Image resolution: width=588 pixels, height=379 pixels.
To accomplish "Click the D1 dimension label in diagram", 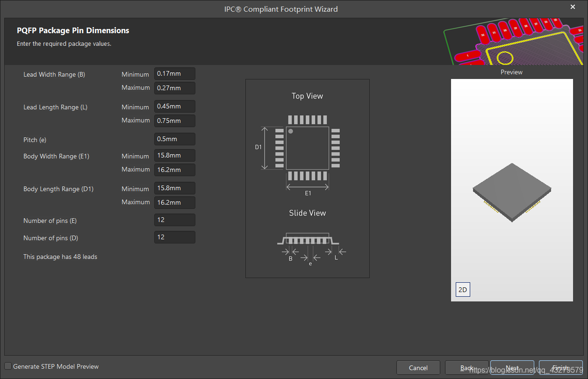I will (x=258, y=147).
